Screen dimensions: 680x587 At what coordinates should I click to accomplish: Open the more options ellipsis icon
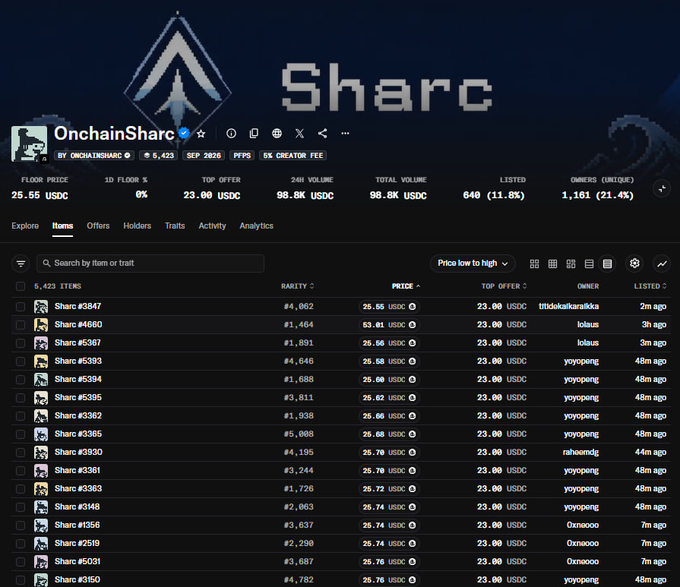[x=345, y=134]
